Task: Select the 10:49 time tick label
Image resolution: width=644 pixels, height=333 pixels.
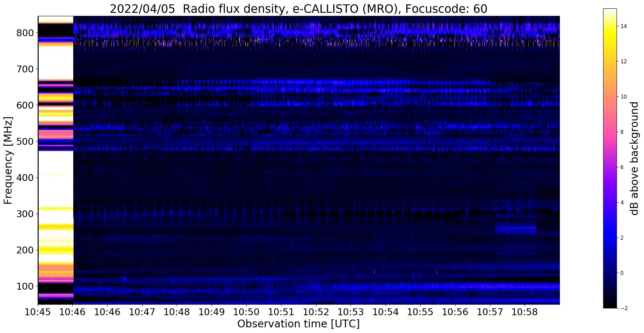Action: pos(212,312)
